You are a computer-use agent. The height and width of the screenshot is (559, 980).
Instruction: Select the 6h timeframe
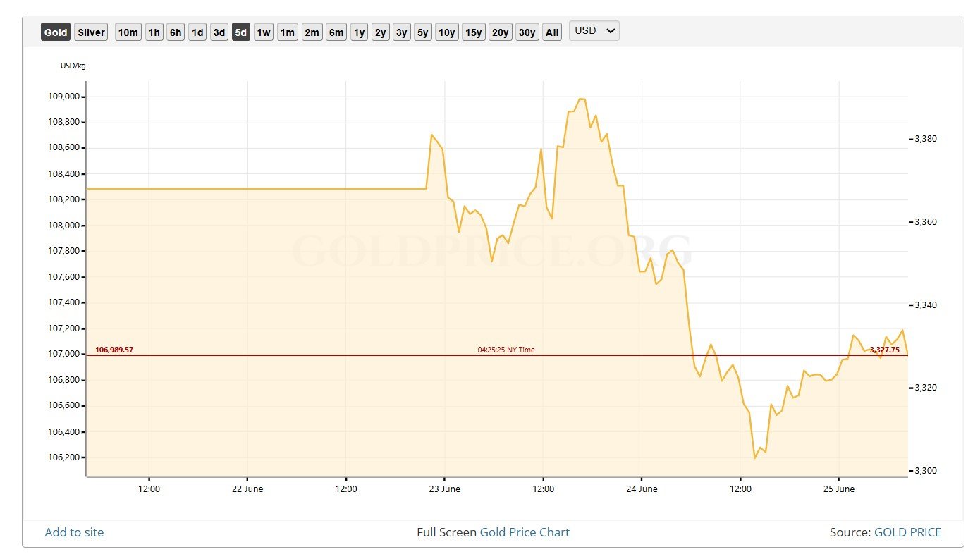[x=175, y=32]
